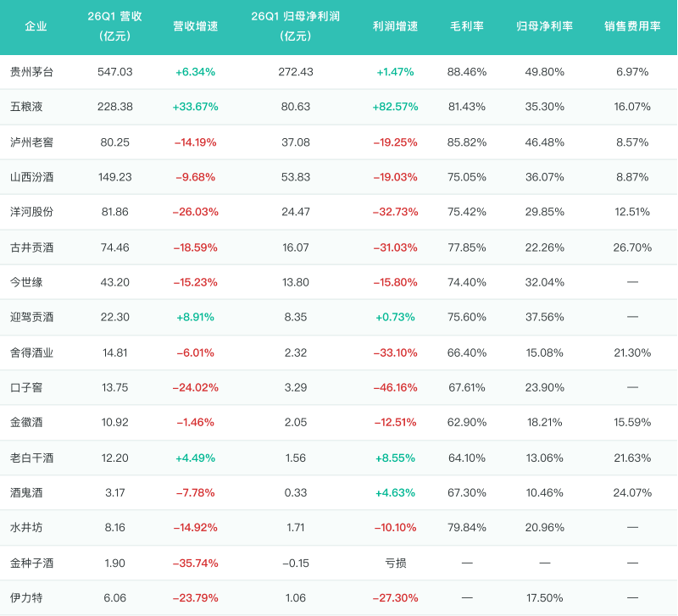
Task: Select the 老白干酒 company name
Action: pyautogui.click(x=31, y=458)
